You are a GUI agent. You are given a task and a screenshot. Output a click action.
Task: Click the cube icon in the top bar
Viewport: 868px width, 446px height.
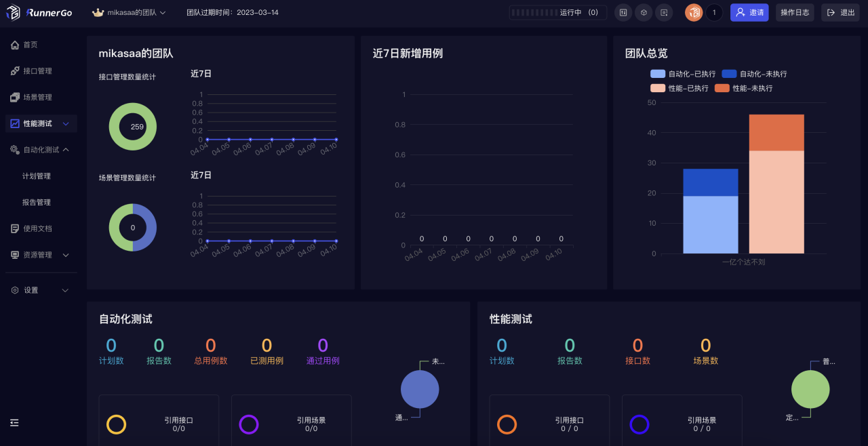(x=644, y=12)
